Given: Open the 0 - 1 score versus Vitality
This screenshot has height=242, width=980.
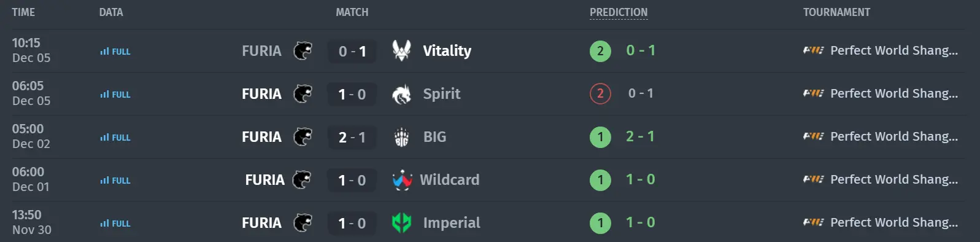Looking at the screenshot, I should coord(352,51).
